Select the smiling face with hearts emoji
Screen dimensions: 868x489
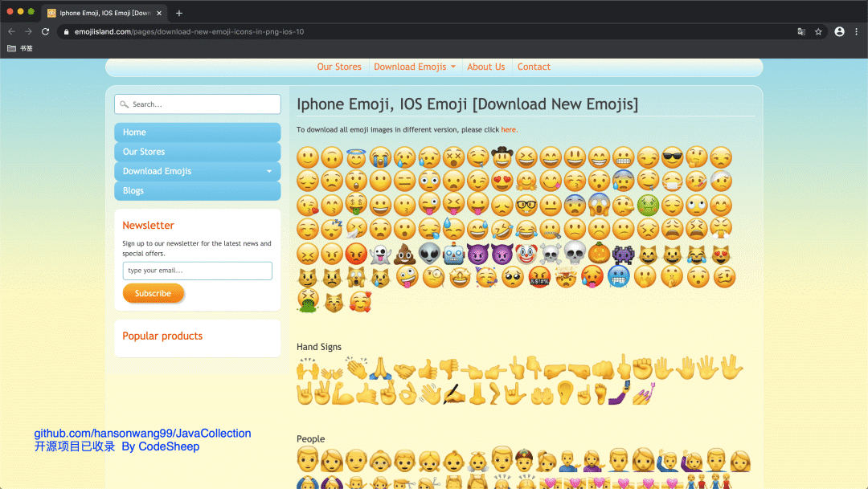360,301
